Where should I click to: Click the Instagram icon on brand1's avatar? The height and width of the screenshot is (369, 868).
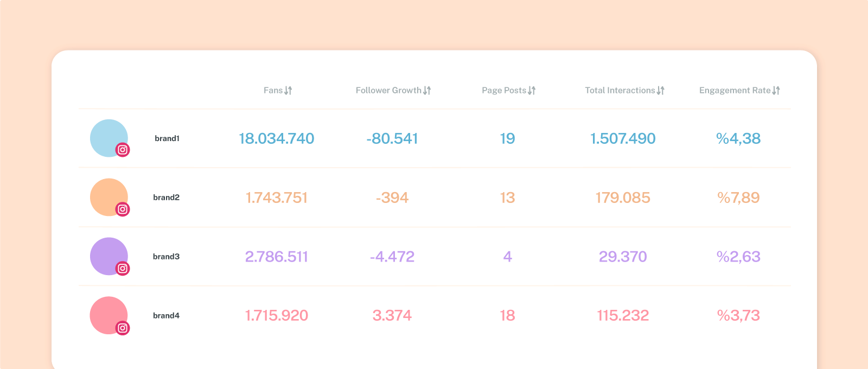124,150
